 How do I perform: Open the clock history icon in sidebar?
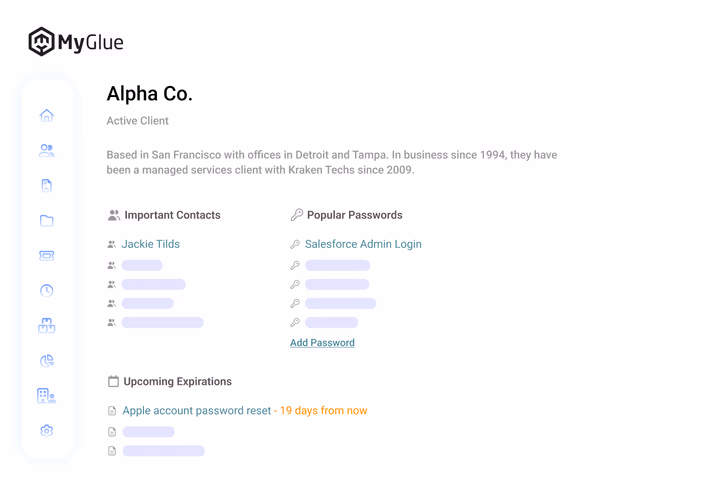(x=47, y=290)
